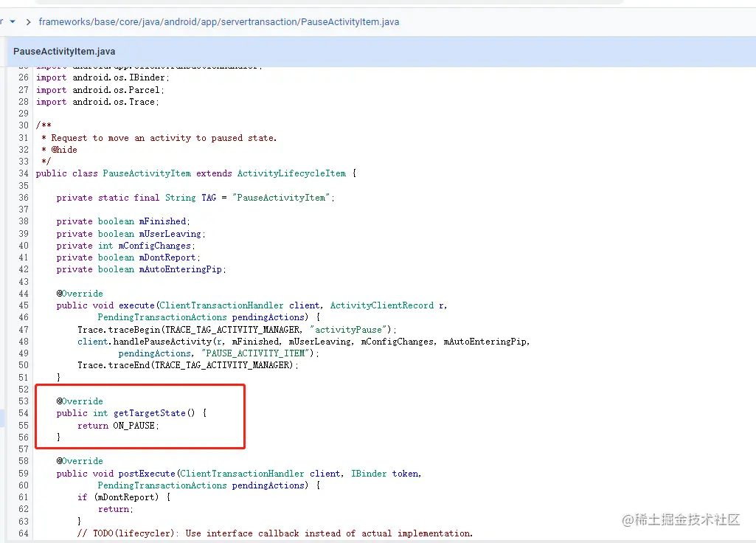Open the 'core' breadcrumb segment
756x543 pixels.
click(129, 21)
